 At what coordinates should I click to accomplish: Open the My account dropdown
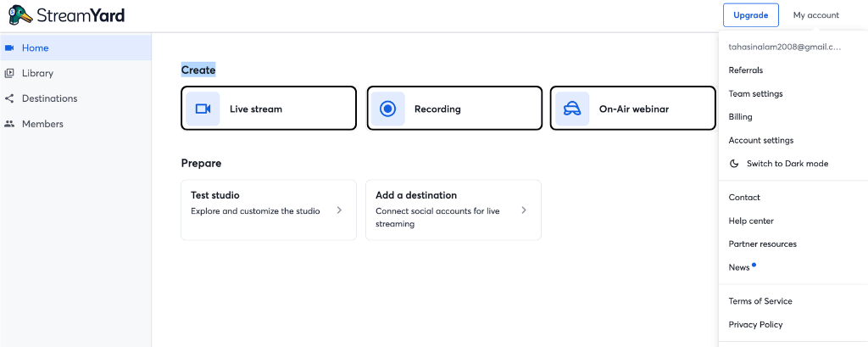pos(815,15)
